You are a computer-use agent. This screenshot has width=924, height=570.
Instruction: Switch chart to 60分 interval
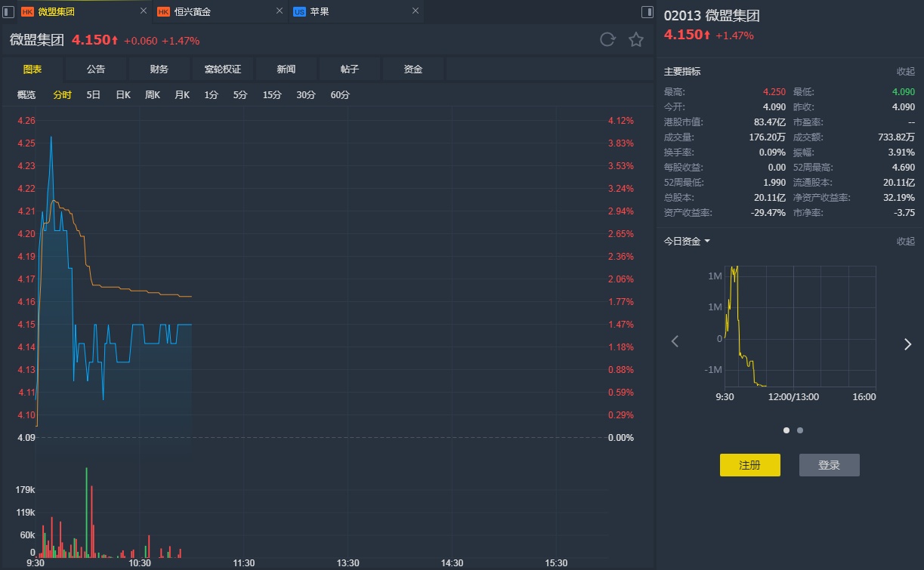pyautogui.click(x=340, y=95)
